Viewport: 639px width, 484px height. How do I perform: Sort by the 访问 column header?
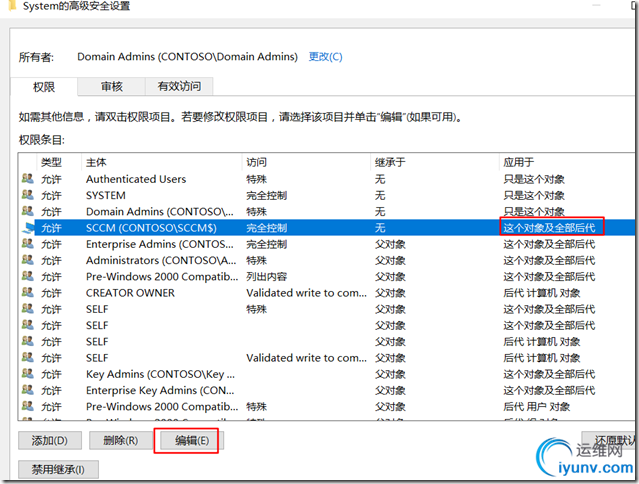pyautogui.click(x=306, y=162)
